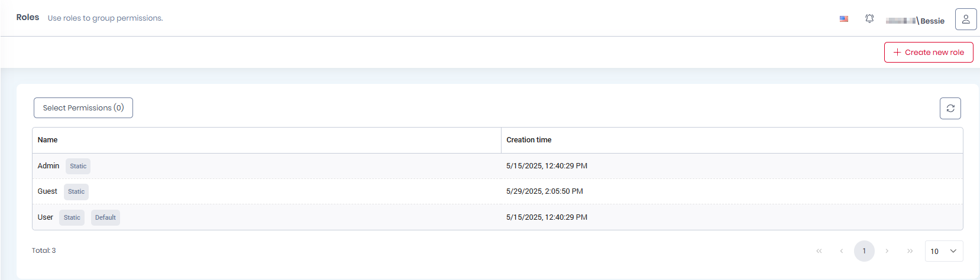Open Select Permissions filter

(83, 108)
